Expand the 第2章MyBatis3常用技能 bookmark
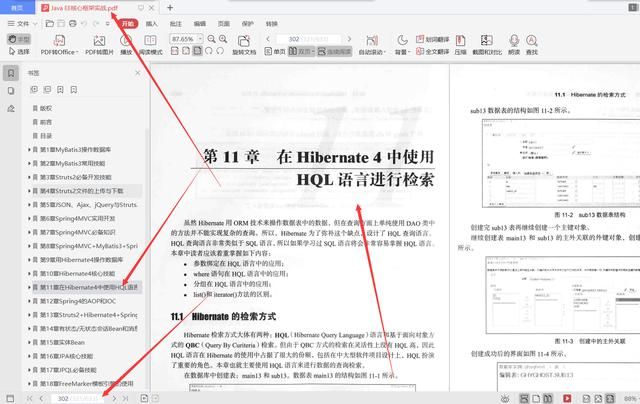 pos(29,163)
